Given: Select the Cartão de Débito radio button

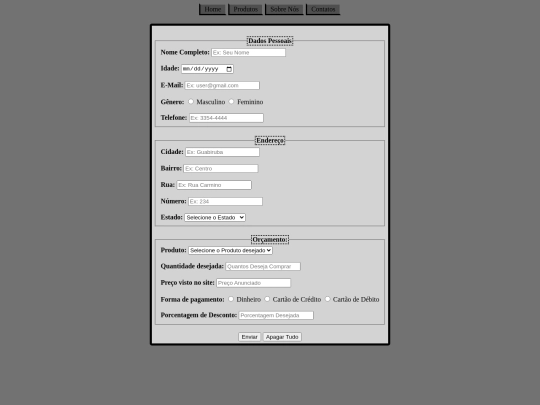Looking at the screenshot, I should pos(328,299).
